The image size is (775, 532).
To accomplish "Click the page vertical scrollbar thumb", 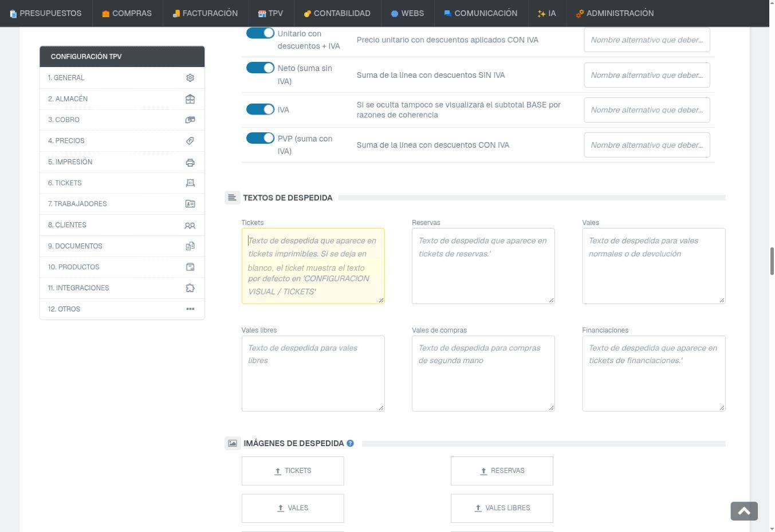I will [x=772, y=262].
